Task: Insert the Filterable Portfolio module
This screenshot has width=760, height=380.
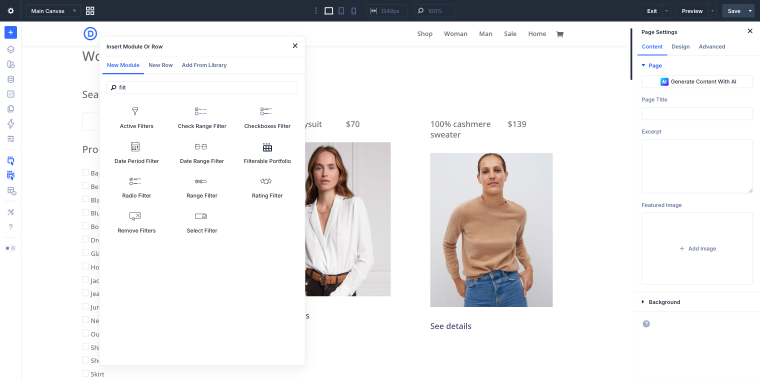Action: (267, 153)
